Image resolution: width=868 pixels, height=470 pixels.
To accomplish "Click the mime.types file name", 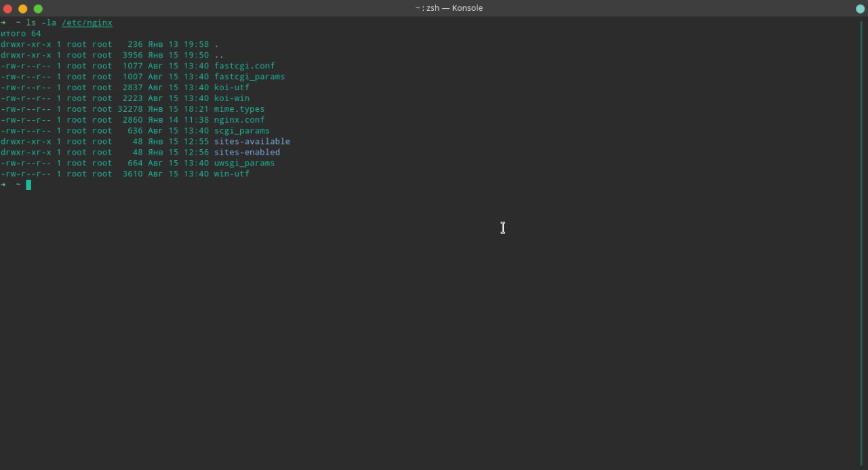I will (x=239, y=109).
